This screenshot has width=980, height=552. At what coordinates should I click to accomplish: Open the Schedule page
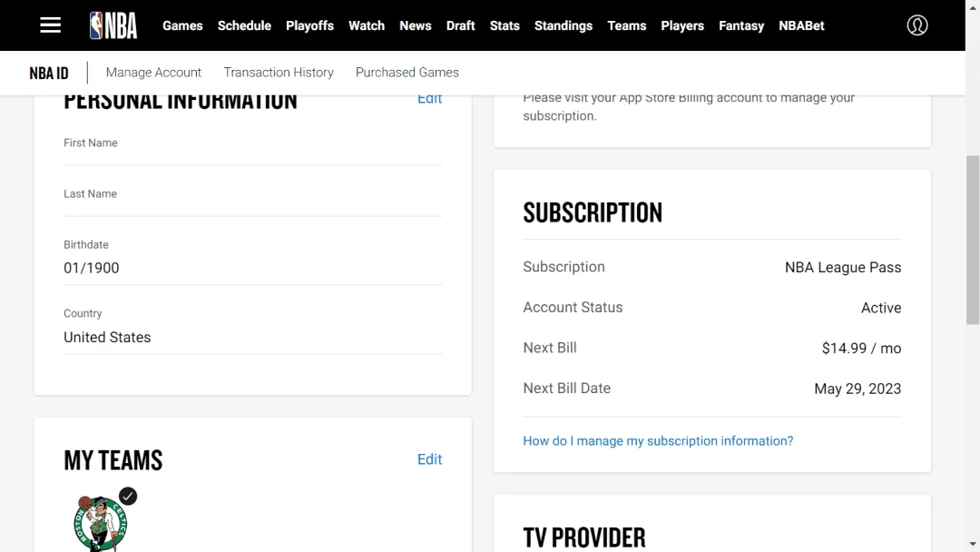(x=244, y=25)
